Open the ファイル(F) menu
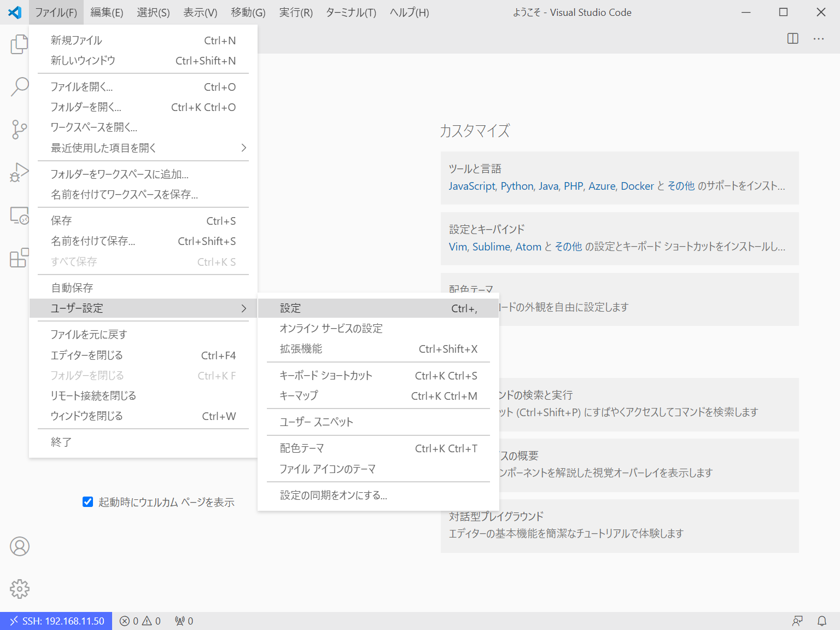 [x=56, y=12]
